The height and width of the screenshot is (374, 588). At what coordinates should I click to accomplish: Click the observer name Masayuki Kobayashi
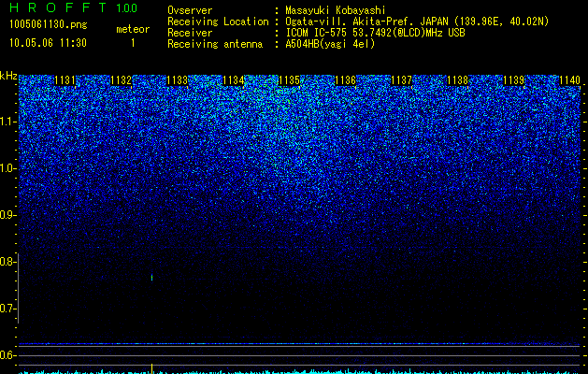pyautogui.click(x=336, y=10)
